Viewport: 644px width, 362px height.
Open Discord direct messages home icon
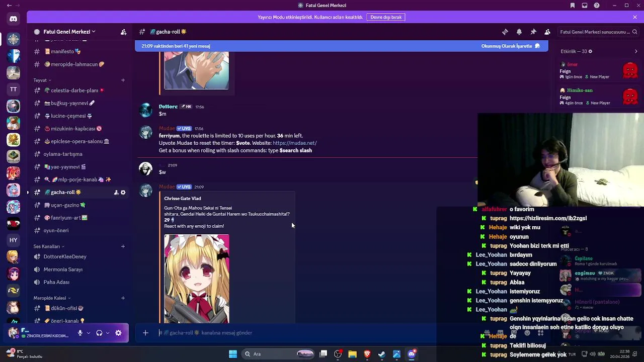click(x=14, y=19)
